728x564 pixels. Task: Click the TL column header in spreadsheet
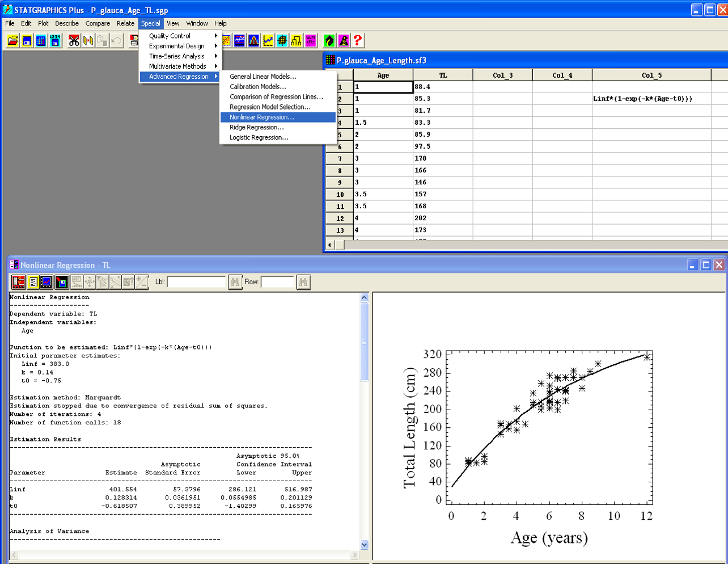[x=443, y=75]
